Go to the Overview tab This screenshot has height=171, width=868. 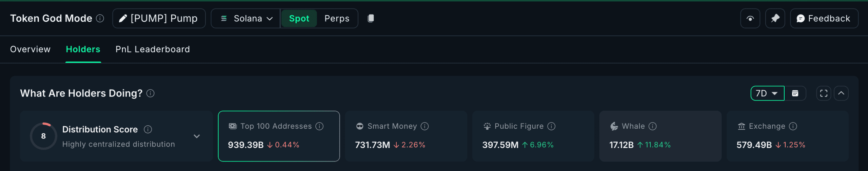point(30,49)
